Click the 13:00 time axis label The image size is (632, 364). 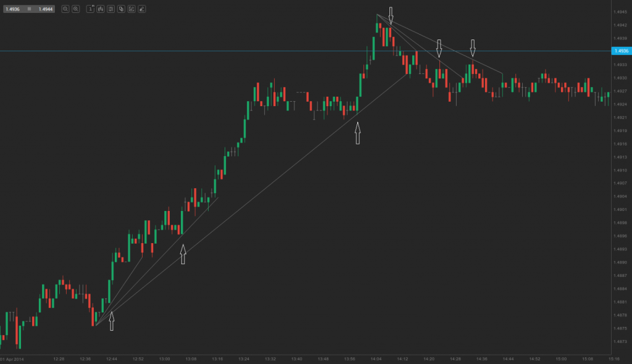164,359
